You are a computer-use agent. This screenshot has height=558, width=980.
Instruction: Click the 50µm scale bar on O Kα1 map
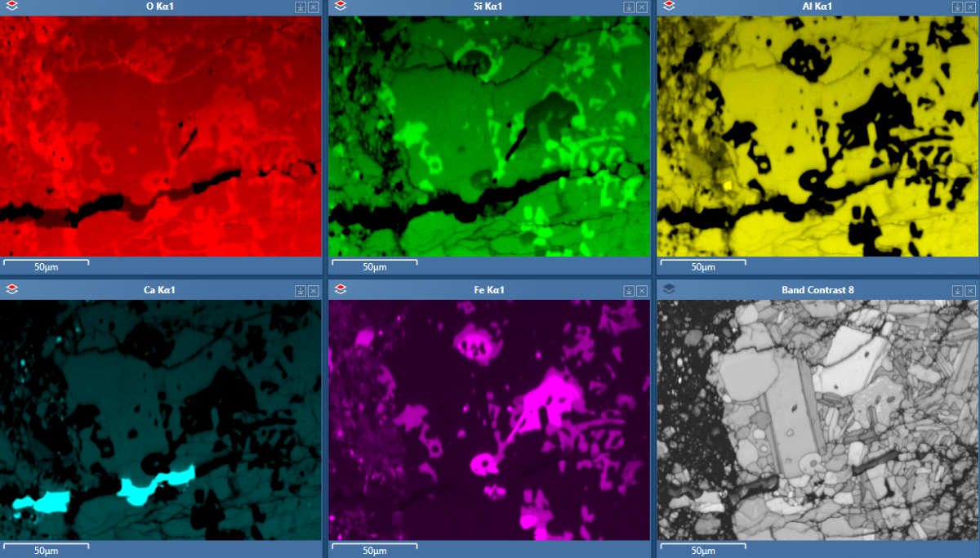coord(46,265)
